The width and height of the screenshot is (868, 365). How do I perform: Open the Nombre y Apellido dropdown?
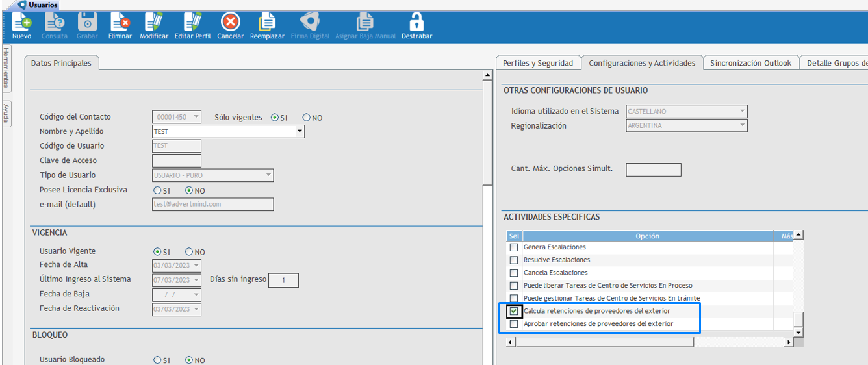tap(300, 132)
